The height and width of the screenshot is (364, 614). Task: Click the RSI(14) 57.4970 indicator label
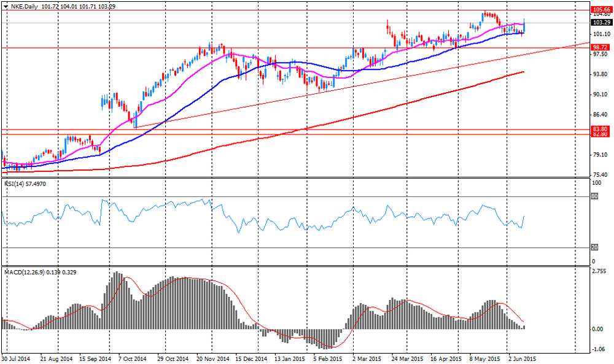25,184
